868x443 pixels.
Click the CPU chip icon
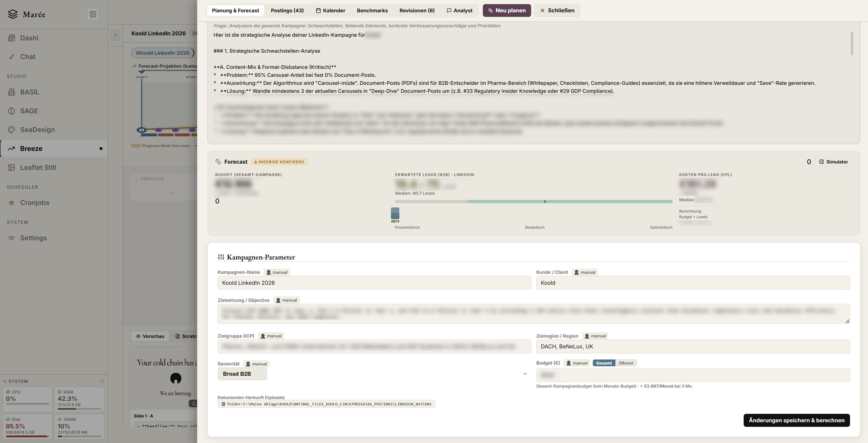coord(8,392)
